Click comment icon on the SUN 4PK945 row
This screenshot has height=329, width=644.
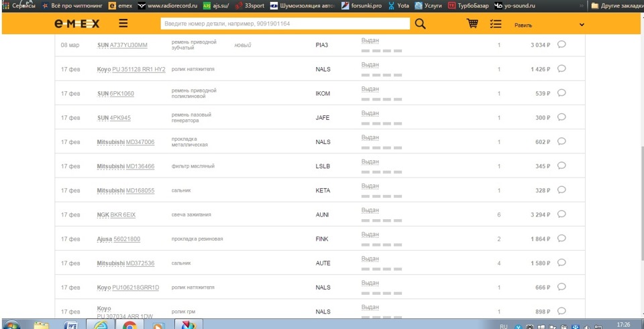click(561, 117)
